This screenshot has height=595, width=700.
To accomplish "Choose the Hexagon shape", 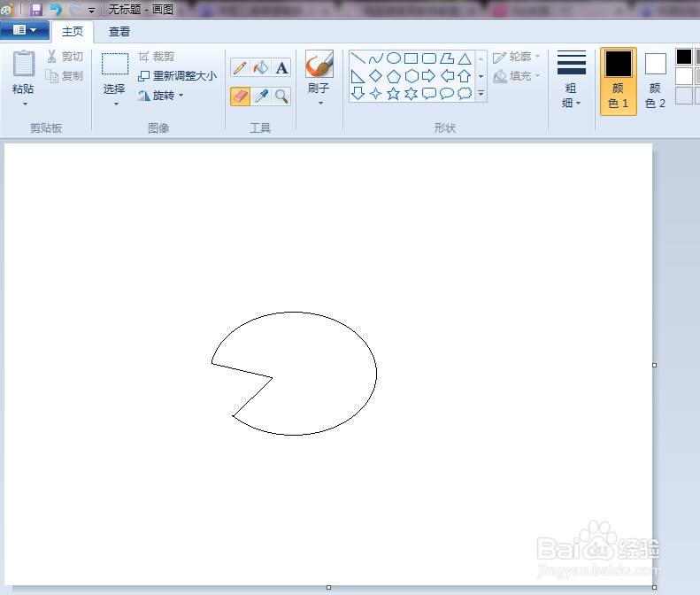I will (412, 76).
